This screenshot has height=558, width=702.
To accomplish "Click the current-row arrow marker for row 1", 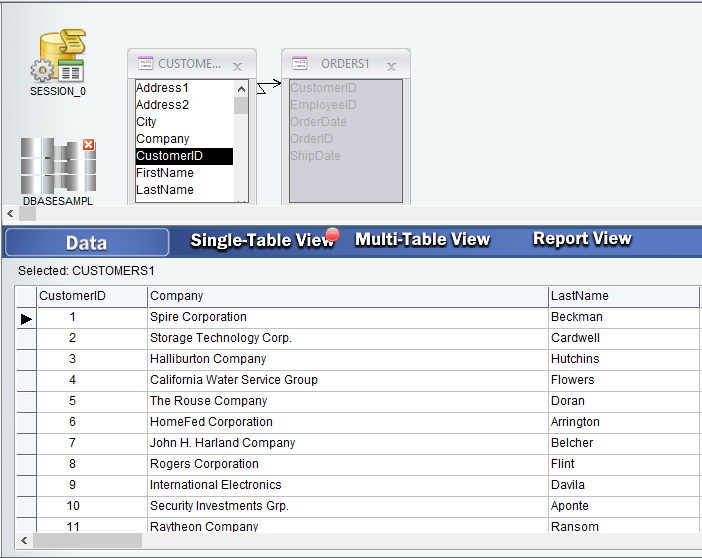I will [x=26, y=318].
